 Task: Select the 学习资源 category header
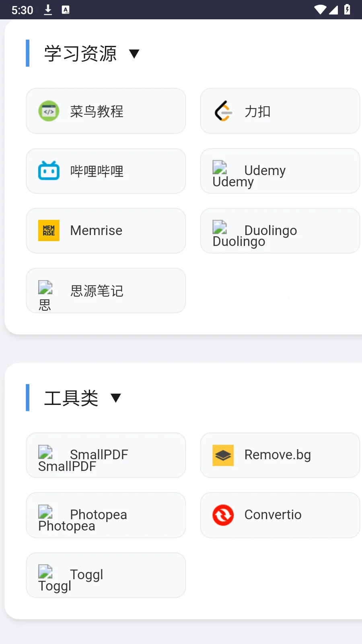click(x=80, y=54)
